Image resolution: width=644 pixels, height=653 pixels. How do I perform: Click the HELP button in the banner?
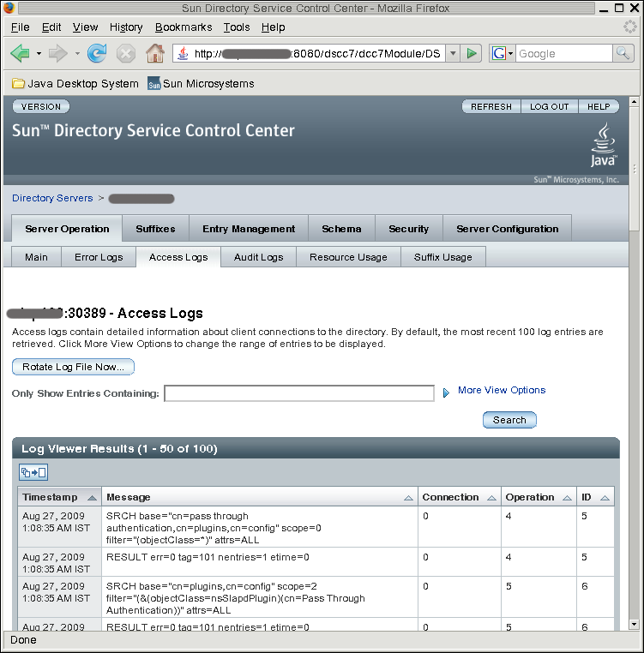click(x=599, y=106)
